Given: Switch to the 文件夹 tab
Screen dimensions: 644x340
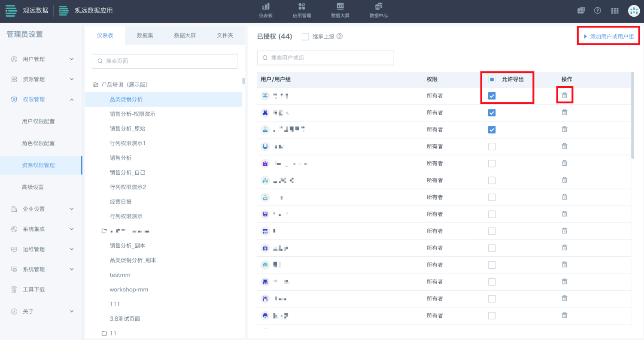Looking at the screenshot, I should 225,36.
